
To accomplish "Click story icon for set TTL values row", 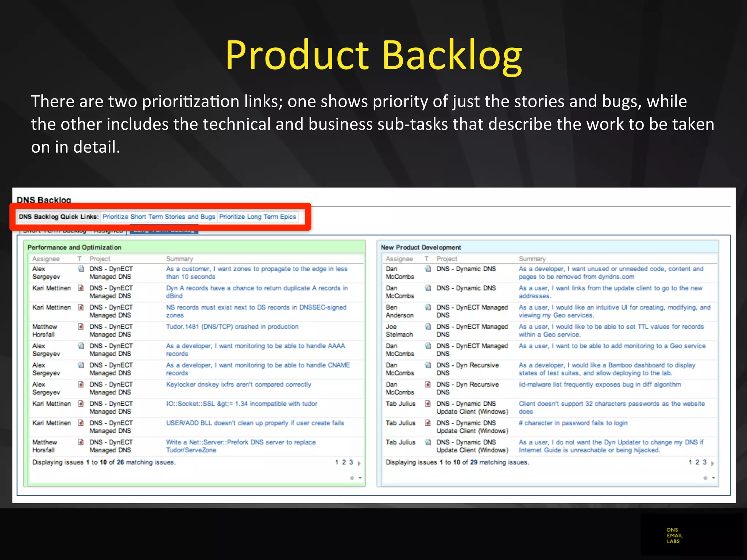I will (x=428, y=326).
